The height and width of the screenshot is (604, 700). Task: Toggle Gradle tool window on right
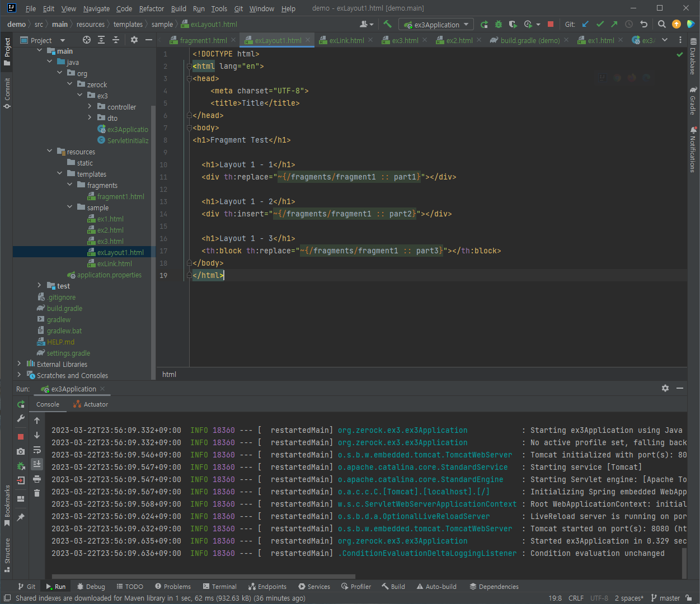[693, 101]
